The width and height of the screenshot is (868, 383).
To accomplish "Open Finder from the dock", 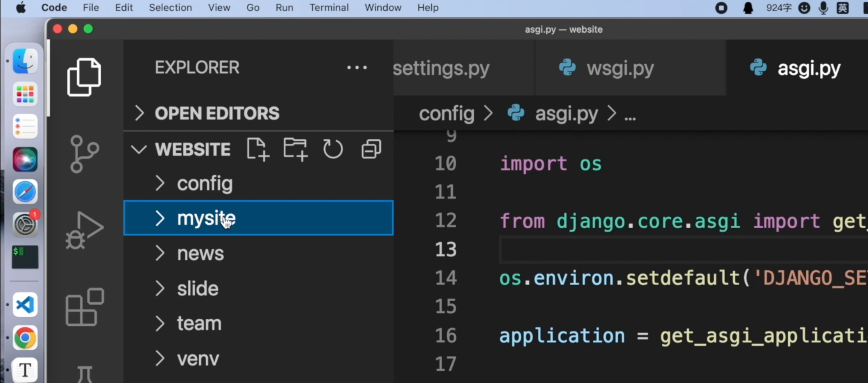I will [x=25, y=61].
